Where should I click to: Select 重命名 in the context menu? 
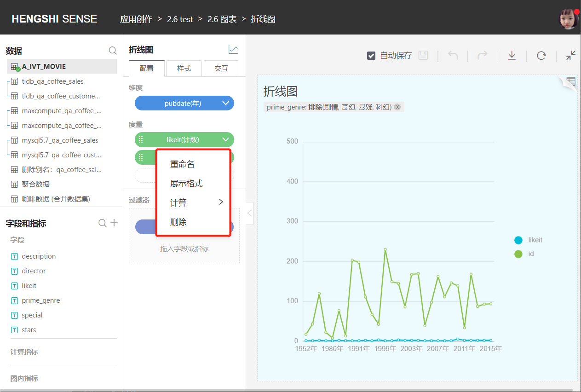tap(182, 164)
